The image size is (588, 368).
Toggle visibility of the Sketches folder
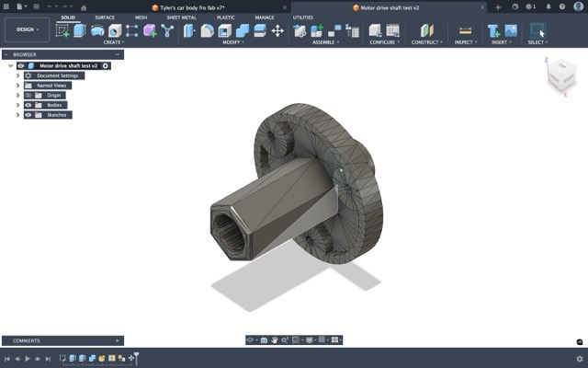[x=28, y=115]
